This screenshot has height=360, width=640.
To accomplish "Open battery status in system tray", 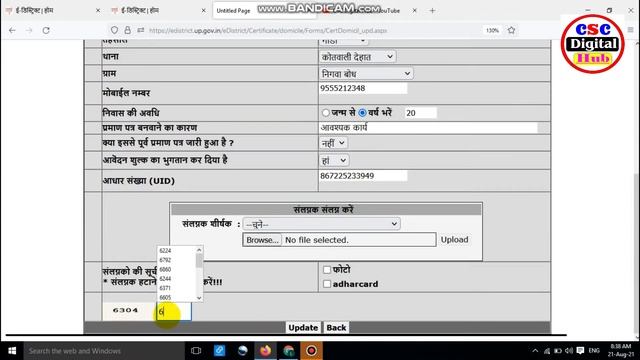I will (558, 351).
